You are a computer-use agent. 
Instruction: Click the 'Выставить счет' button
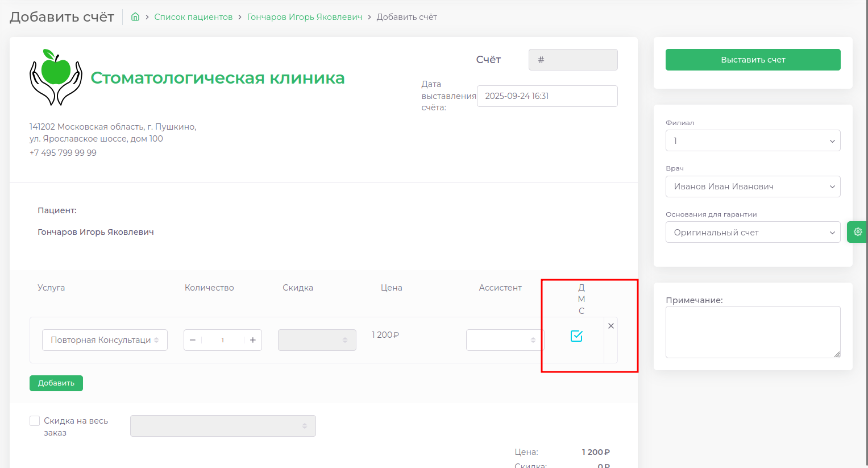[753, 60]
